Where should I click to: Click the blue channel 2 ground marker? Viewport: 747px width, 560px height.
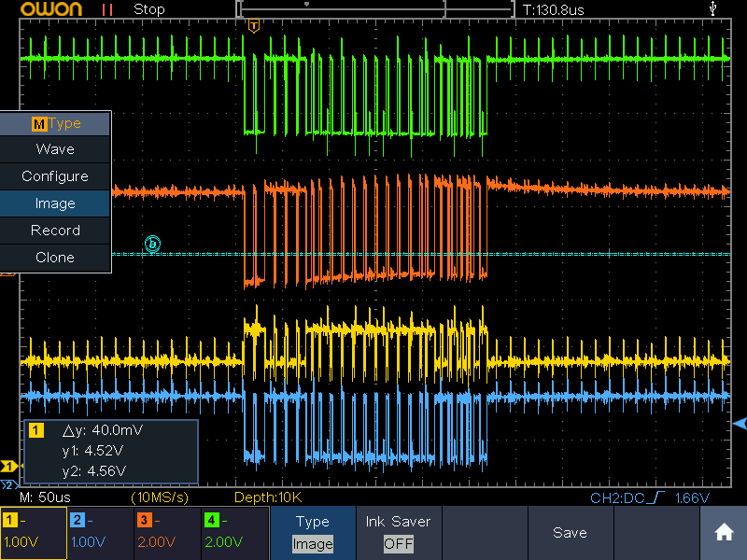click(7, 485)
